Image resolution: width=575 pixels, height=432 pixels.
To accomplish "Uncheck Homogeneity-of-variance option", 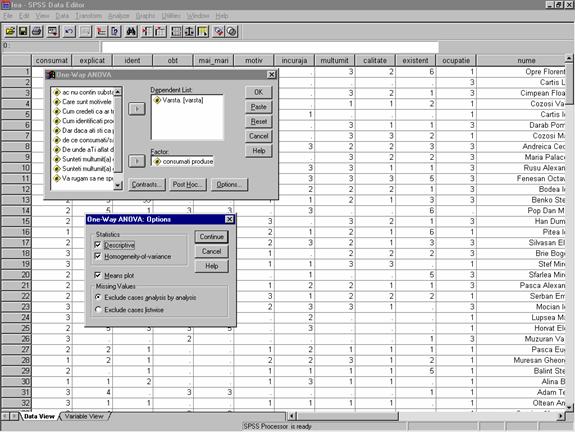I will (x=98, y=256).
